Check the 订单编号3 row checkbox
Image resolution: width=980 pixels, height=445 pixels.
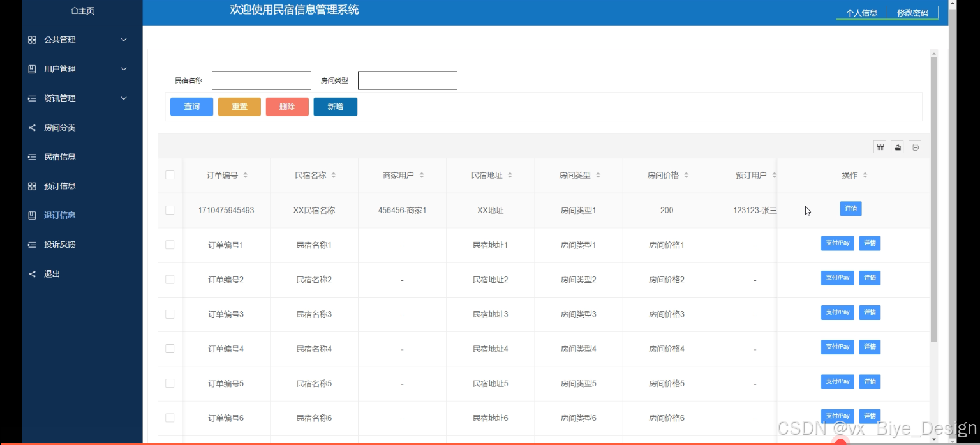[170, 313]
